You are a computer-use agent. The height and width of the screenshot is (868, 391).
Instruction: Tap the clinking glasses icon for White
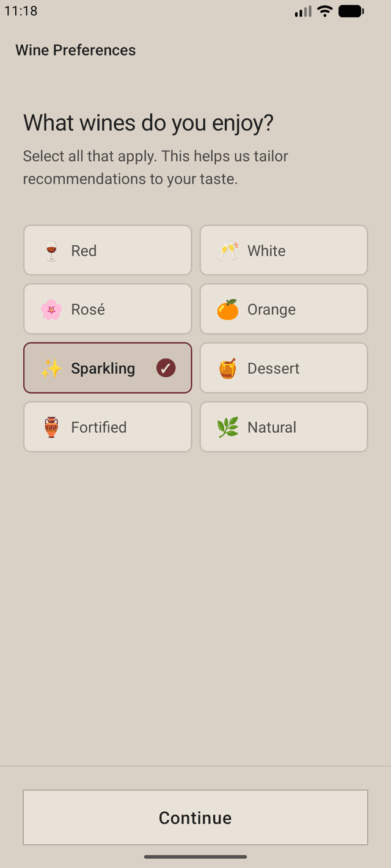point(227,250)
